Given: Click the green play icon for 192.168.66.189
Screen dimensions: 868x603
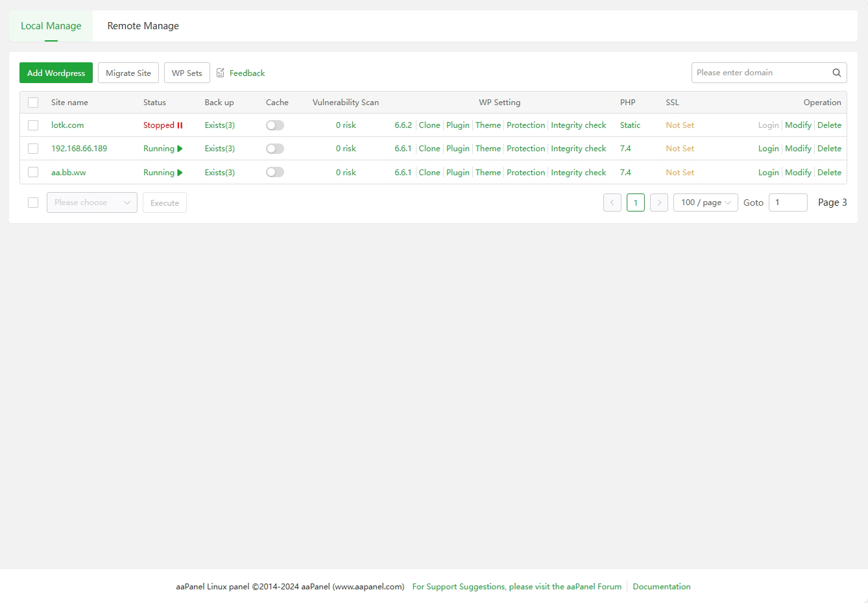Looking at the screenshot, I should 180,149.
